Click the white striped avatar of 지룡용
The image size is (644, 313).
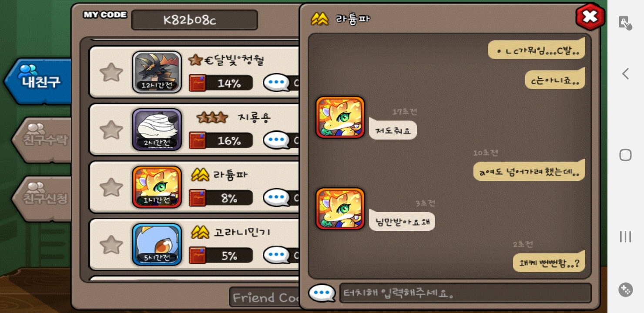[x=157, y=130]
